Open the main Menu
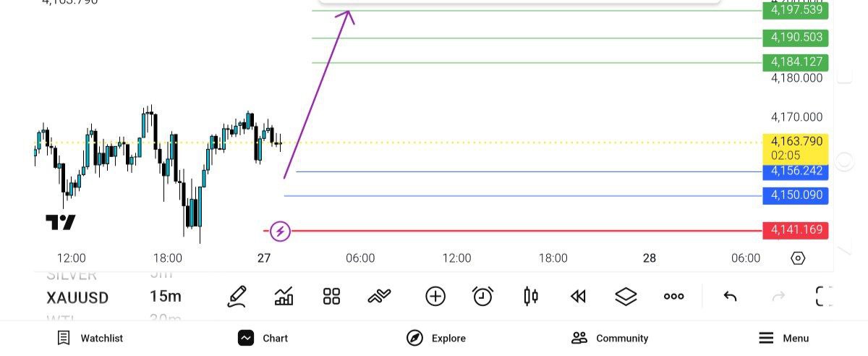The image size is (868, 356). [783, 338]
